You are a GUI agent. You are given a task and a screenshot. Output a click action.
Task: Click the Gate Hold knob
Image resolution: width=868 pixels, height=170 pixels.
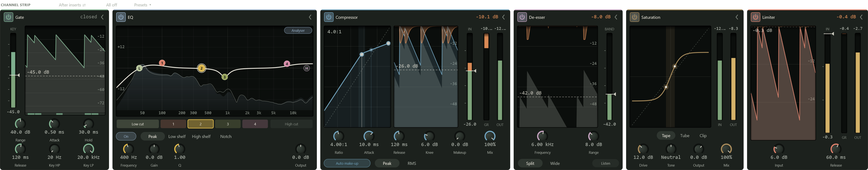pyautogui.click(x=88, y=123)
